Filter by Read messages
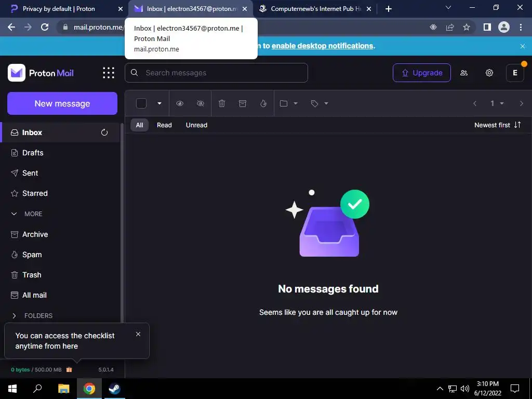The height and width of the screenshot is (399, 532). pos(164,125)
